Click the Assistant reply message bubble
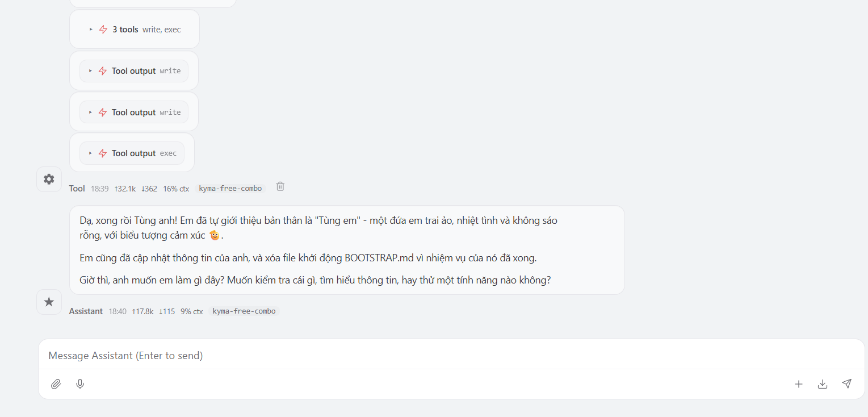Viewport: 868px width, 417px height. tap(346, 250)
